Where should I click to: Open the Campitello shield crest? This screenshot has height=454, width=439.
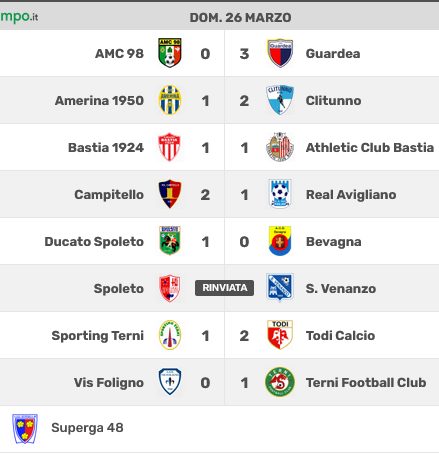click(170, 194)
